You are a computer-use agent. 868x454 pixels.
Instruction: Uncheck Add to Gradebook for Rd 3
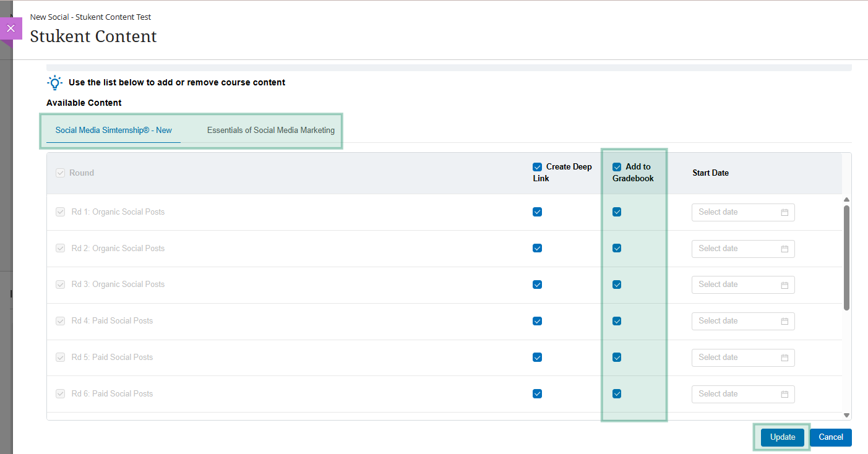617,285
